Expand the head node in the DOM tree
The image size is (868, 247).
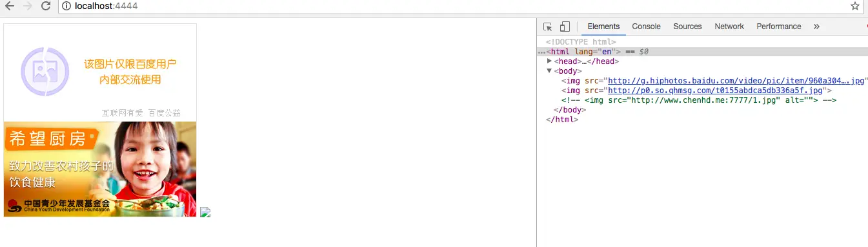(549, 61)
